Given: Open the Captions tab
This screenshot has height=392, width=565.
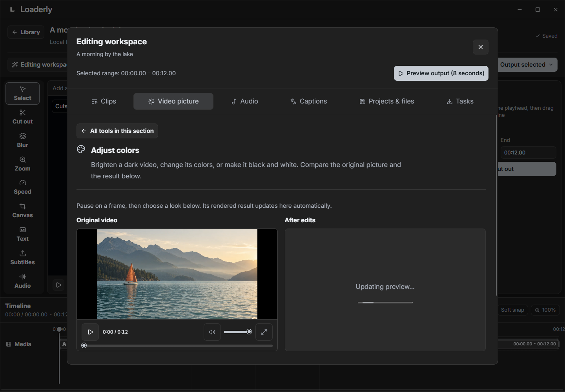Looking at the screenshot, I should [x=308, y=101].
